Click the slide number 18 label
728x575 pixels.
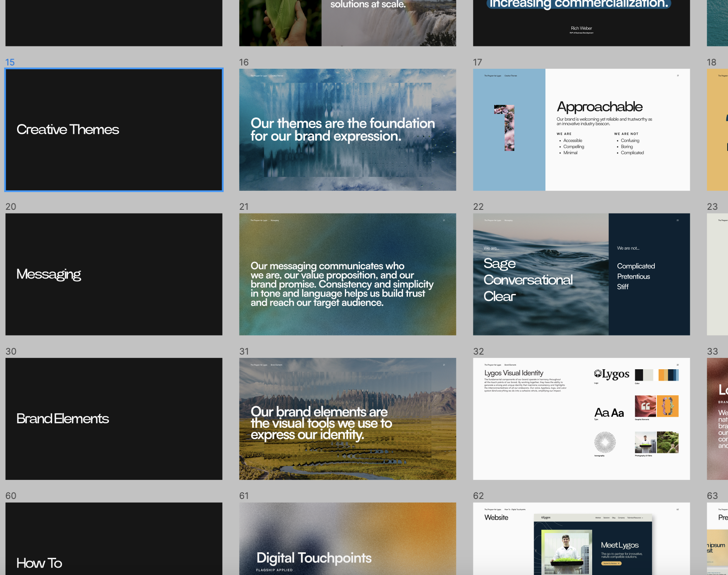tap(711, 62)
